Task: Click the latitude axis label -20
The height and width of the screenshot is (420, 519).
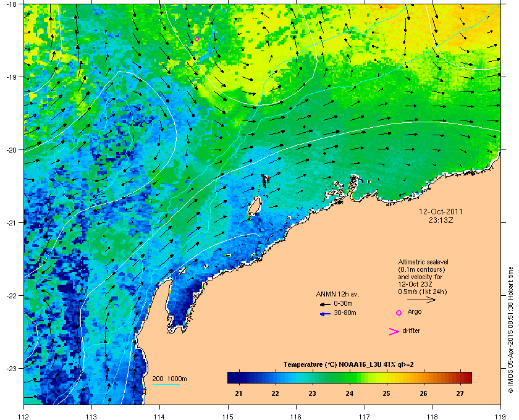Action: pyautogui.click(x=11, y=150)
